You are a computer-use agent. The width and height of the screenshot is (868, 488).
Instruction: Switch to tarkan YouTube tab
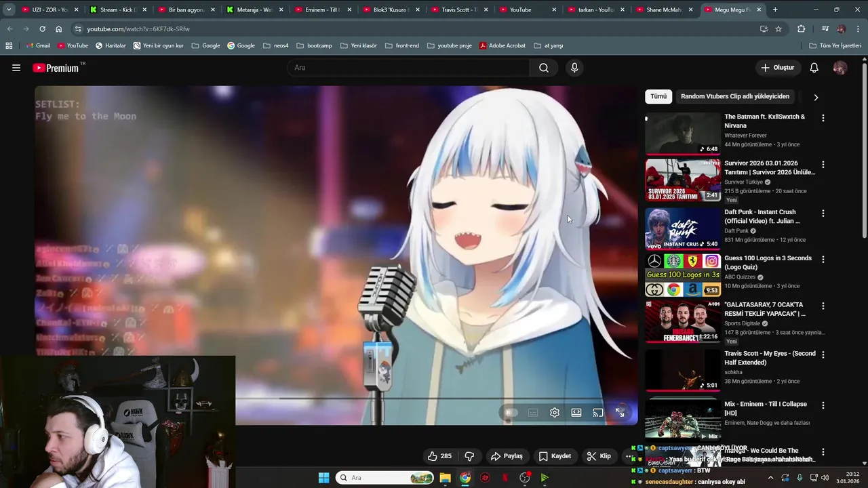(x=597, y=9)
